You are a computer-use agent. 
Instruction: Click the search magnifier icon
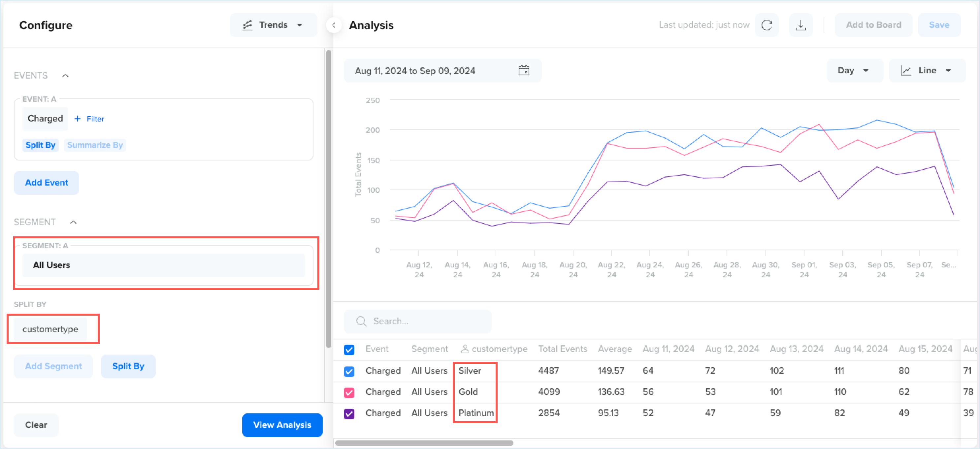(x=361, y=321)
